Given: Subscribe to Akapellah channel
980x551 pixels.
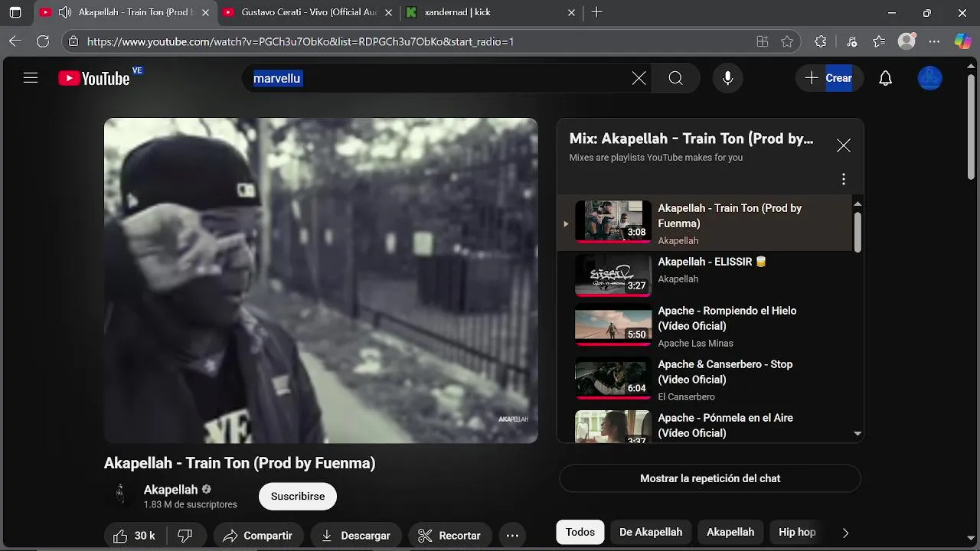Looking at the screenshot, I should 298,496.
